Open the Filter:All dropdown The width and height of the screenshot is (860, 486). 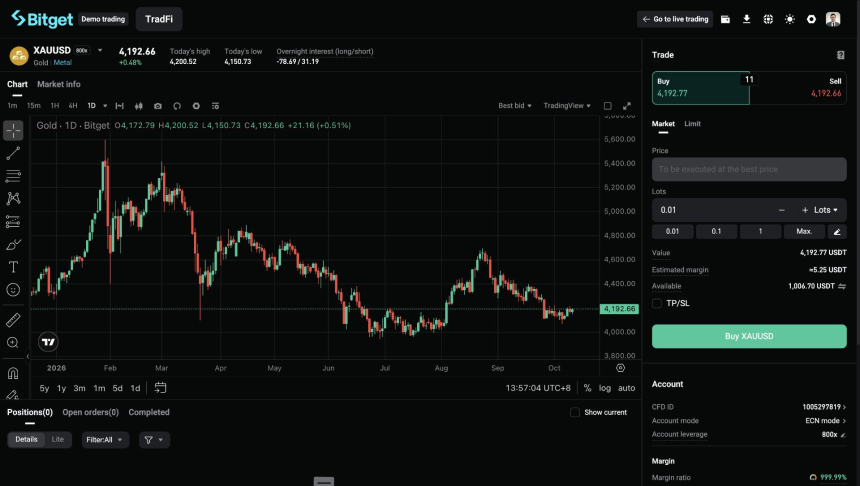105,439
